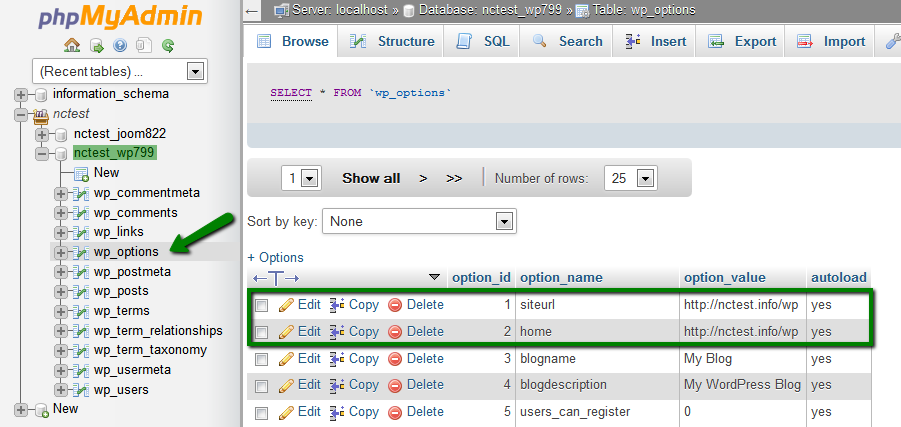This screenshot has height=427, width=901.
Task: Collapse the nctest_wp799 database node
Action: click(x=42, y=154)
